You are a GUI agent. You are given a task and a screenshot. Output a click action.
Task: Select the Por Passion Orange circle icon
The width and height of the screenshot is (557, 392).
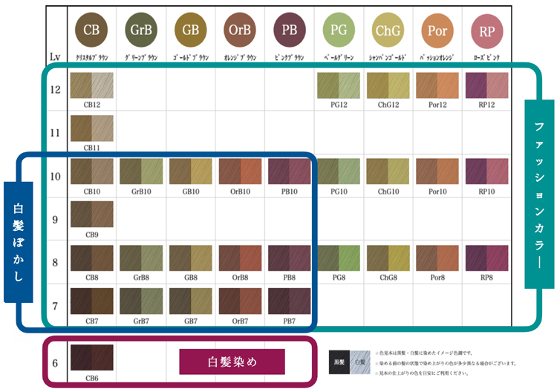437,30
